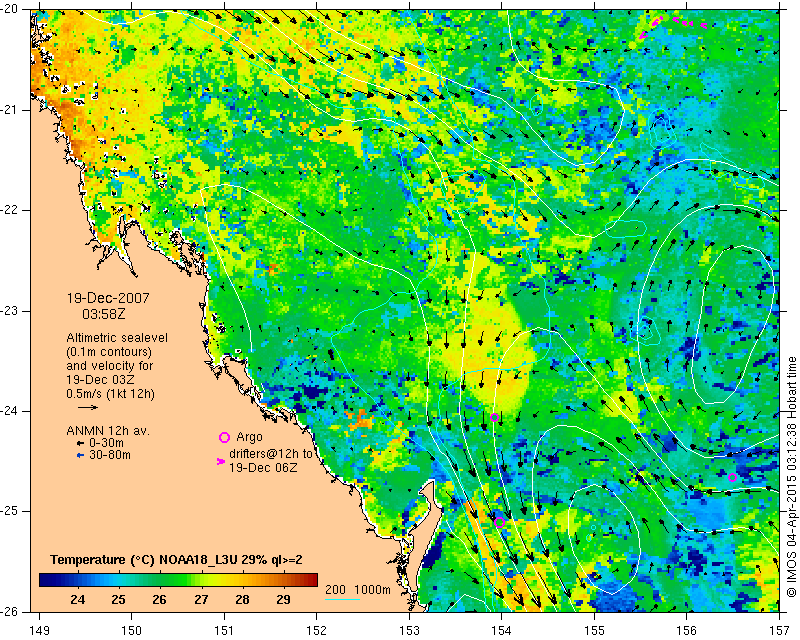
Task: Click the blue 30-80m arrow legend symbol
Action: 80,455
